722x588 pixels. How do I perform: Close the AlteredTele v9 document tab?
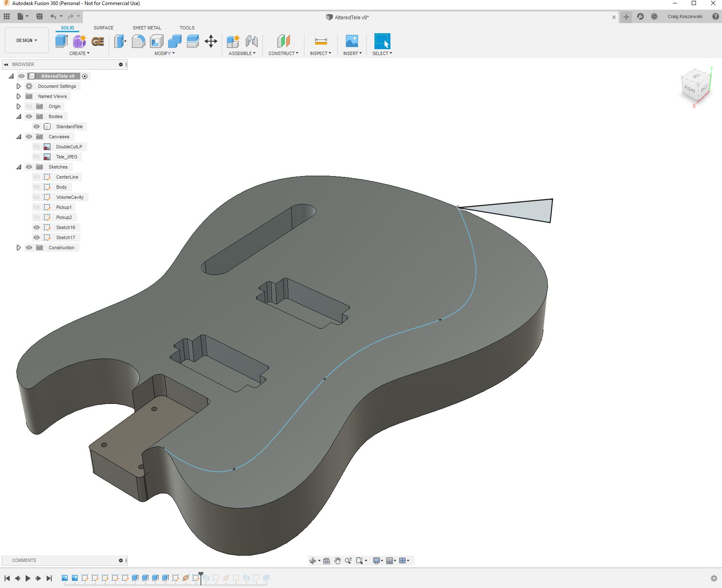(x=614, y=17)
